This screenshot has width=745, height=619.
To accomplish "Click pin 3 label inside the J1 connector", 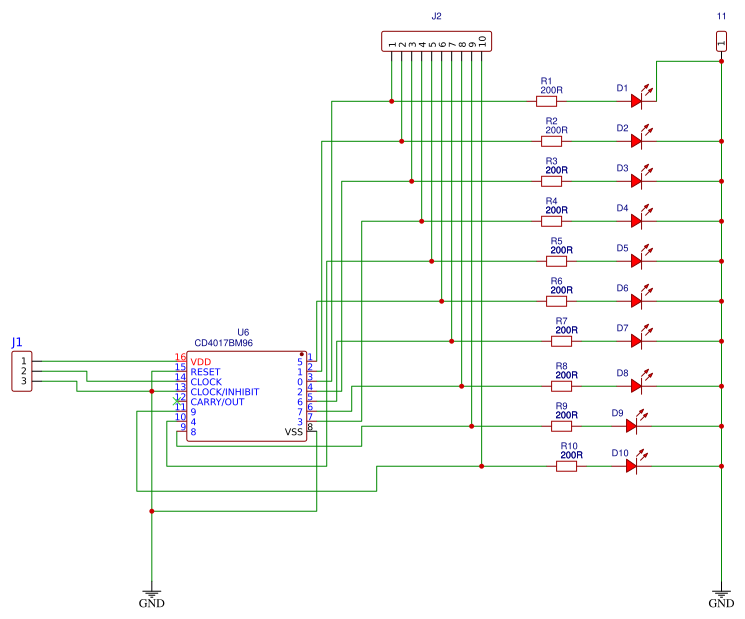I will [23, 381].
